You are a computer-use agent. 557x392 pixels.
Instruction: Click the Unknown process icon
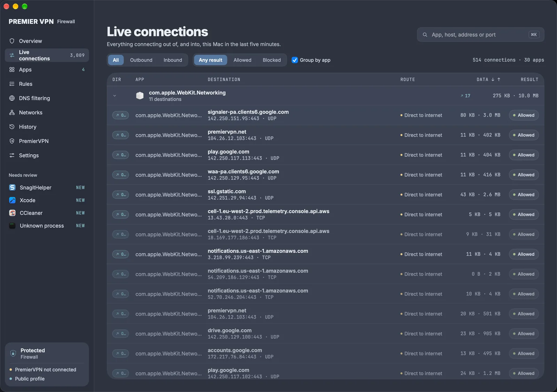tap(12, 226)
